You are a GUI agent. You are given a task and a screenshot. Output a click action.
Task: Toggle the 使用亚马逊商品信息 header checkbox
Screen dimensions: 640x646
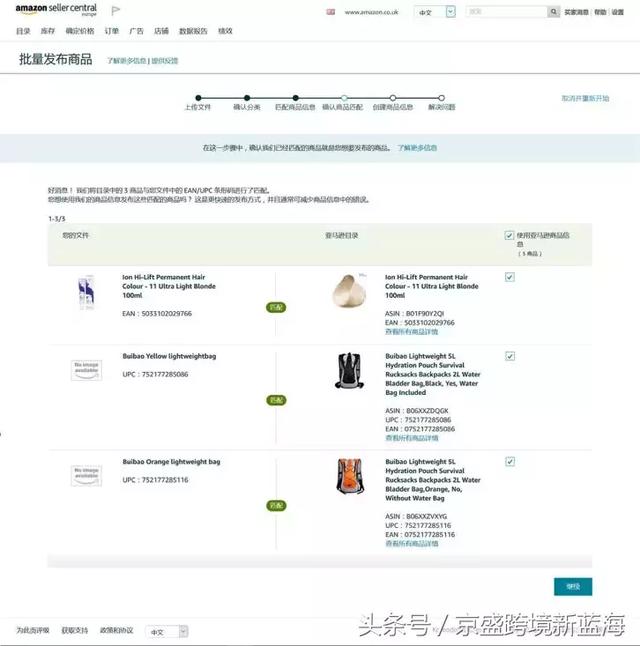pyautogui.click(x=509, y=235)
